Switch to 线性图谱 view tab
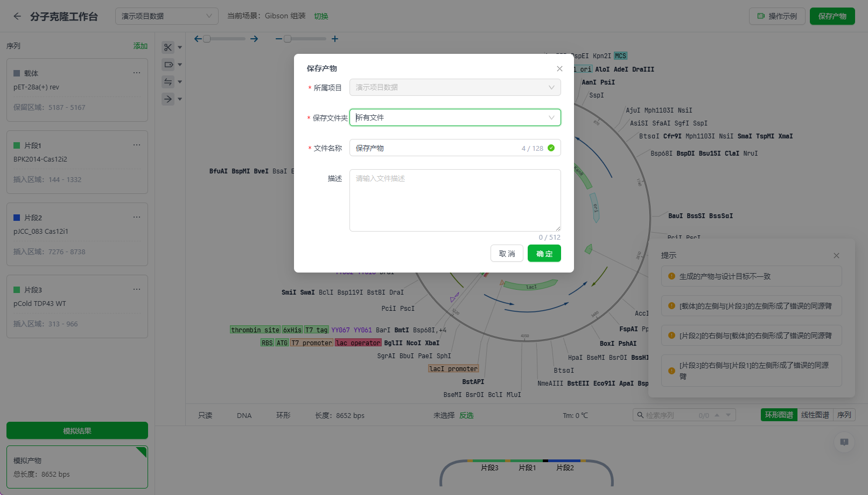Screen dimensions: 868x495 (x=815, y=415)
